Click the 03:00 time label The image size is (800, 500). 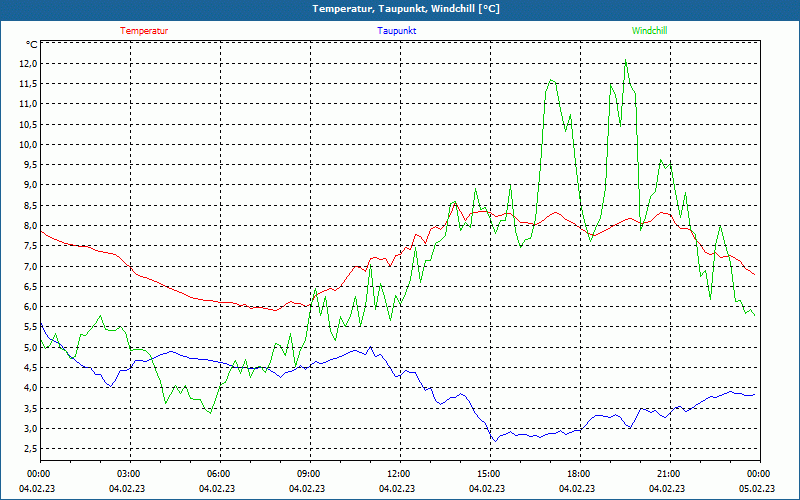click(x=128, y=474)
